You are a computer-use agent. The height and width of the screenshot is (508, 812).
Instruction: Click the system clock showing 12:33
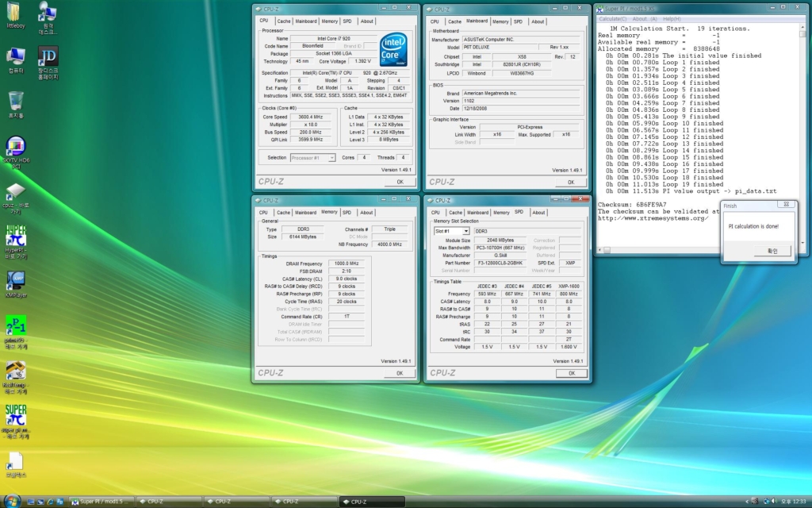pos(793,502)
